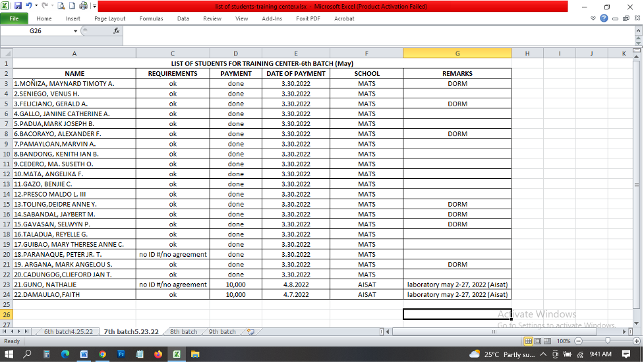Click the vertical scrollbar thumb
Viewport: 644px width, 363px height.
coord(637,185)
